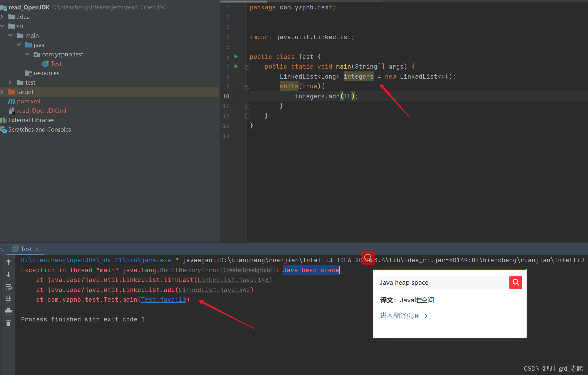Viewport: 588px width, 375px height.
Task: Click the blue java source folder icon
Action: [x=28, y=45]
